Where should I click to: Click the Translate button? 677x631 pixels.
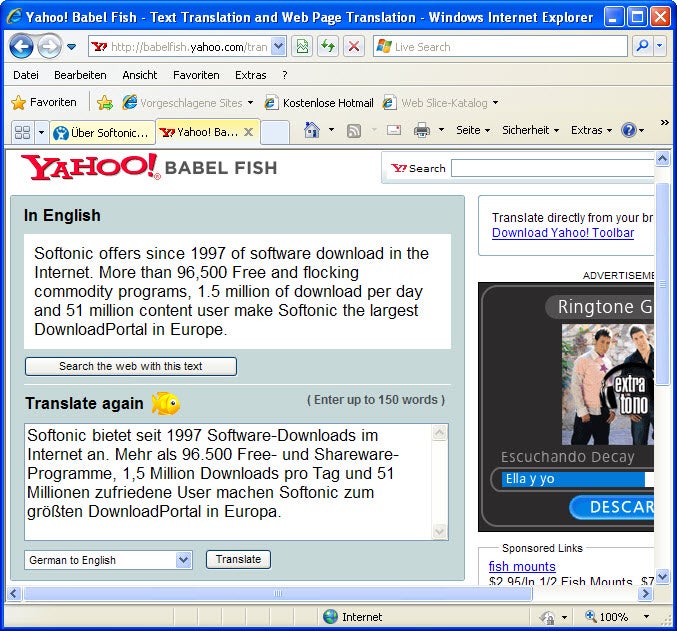[238, 559]
